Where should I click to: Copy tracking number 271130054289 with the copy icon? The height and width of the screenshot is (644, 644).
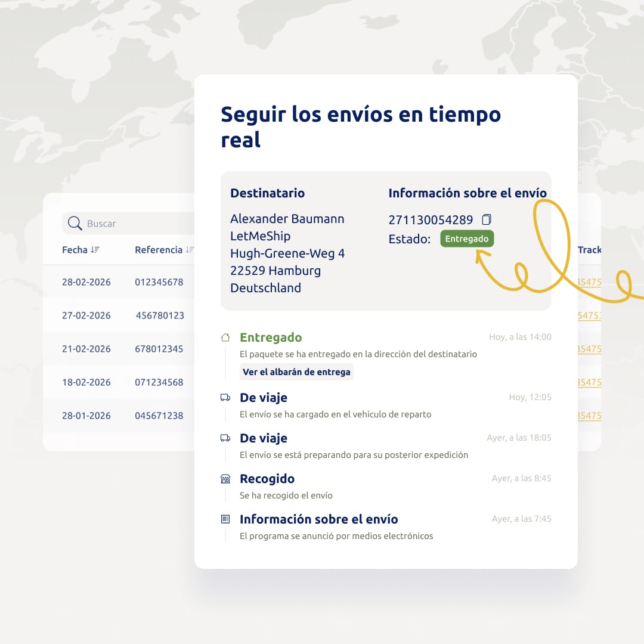(x=487, y=219)
